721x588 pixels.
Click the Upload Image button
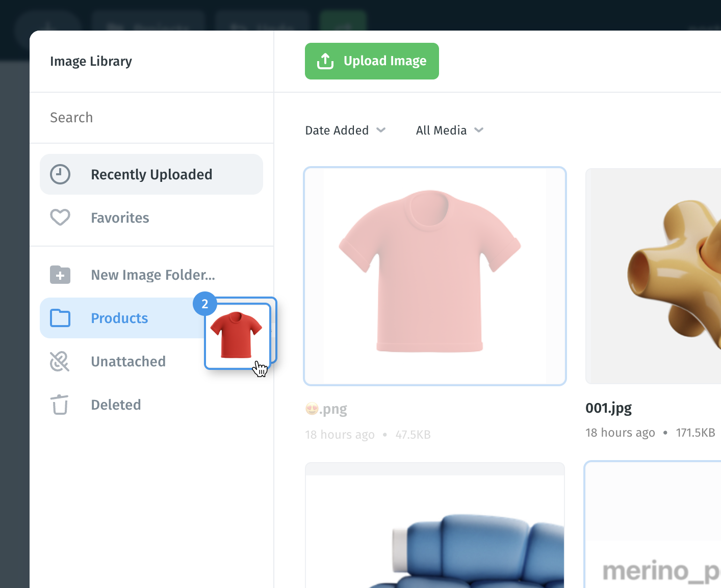(372, 61)
